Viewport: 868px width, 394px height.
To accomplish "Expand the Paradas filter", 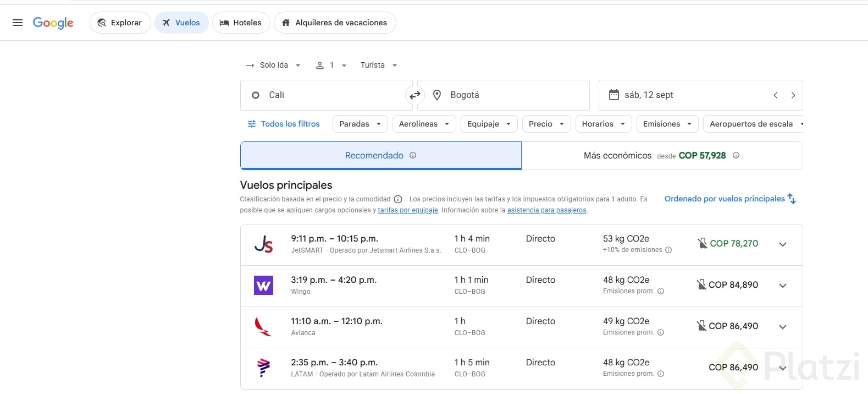I will click(360, 124).
